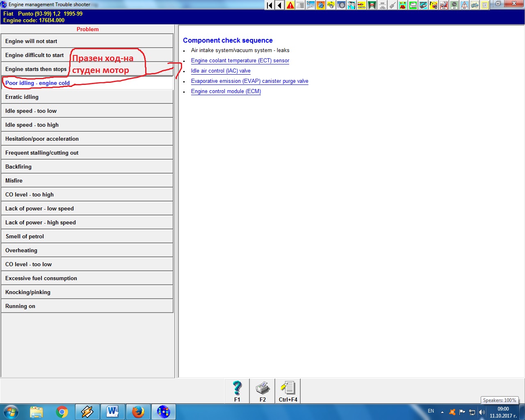
Task: Click the EN language indicator in taskbar
Action: point(431,411)
